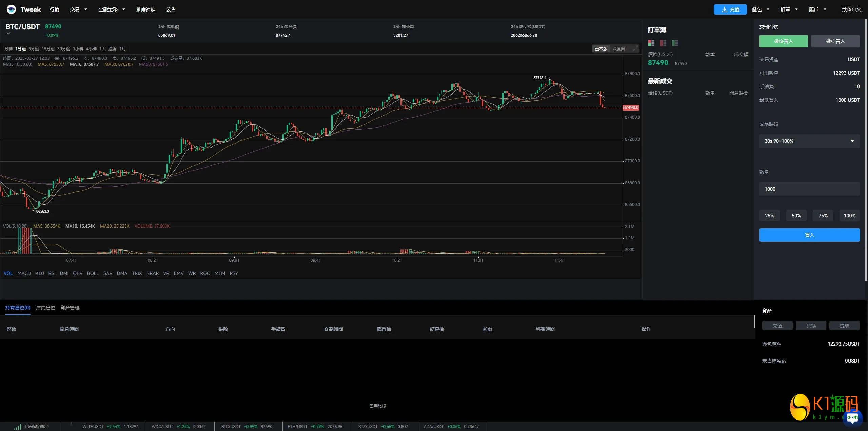Select 做空買入 short direction

pos(835,41)
